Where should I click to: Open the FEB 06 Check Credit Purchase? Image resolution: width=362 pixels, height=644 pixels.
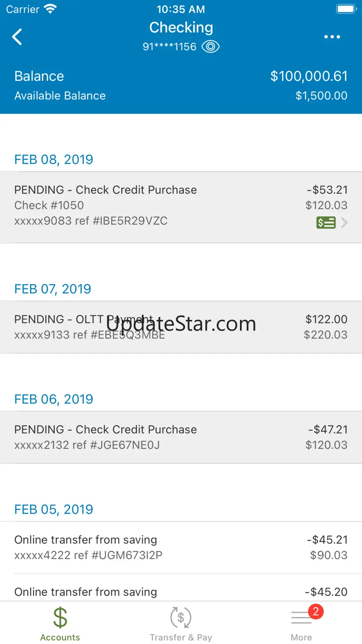pos(181,437)
